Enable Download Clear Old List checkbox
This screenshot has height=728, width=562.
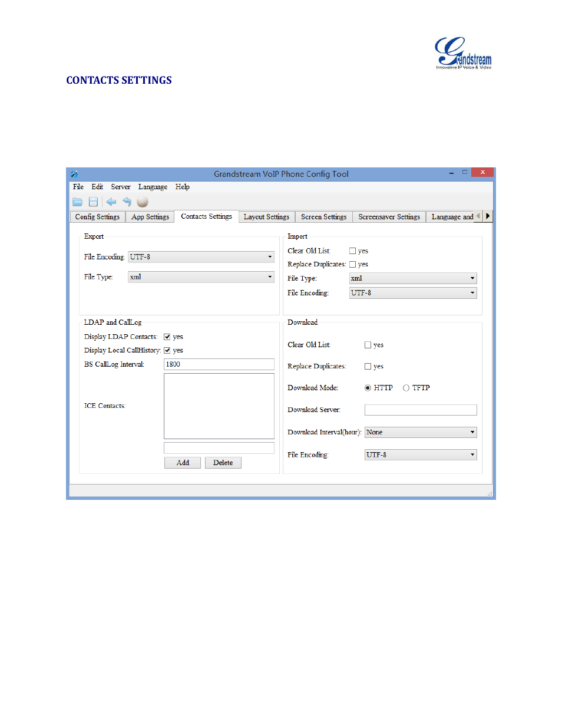click(368, 345)
